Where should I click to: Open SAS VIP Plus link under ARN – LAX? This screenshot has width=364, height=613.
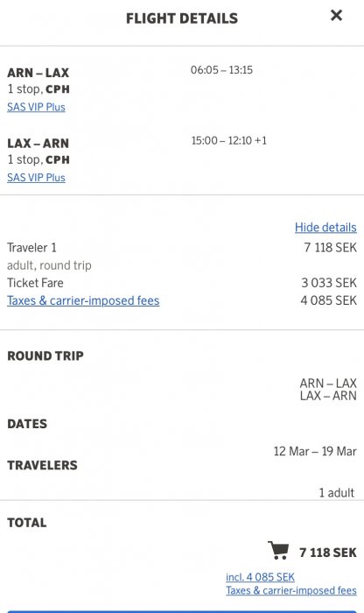(x=36, y=107)
